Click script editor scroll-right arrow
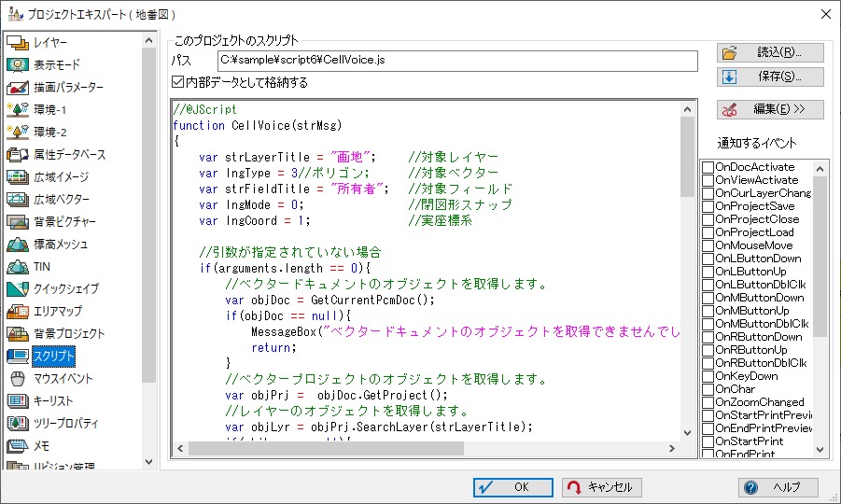Viewport: 841px width, 504px height. point(672,448)
